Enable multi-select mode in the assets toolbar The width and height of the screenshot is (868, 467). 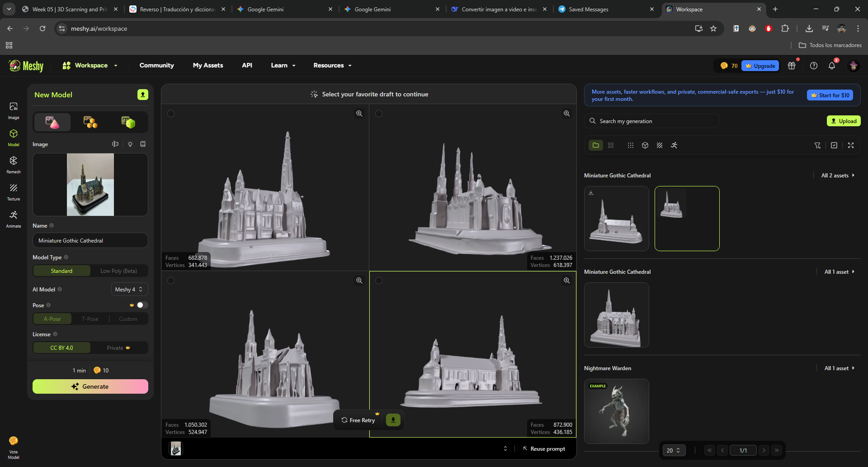tap(834, 145)
